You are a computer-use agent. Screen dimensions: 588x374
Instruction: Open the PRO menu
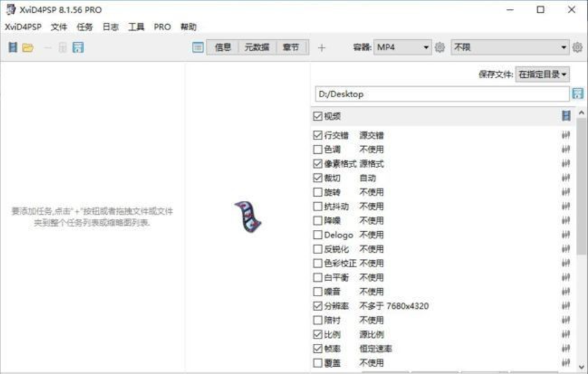[x=162, y=27]
